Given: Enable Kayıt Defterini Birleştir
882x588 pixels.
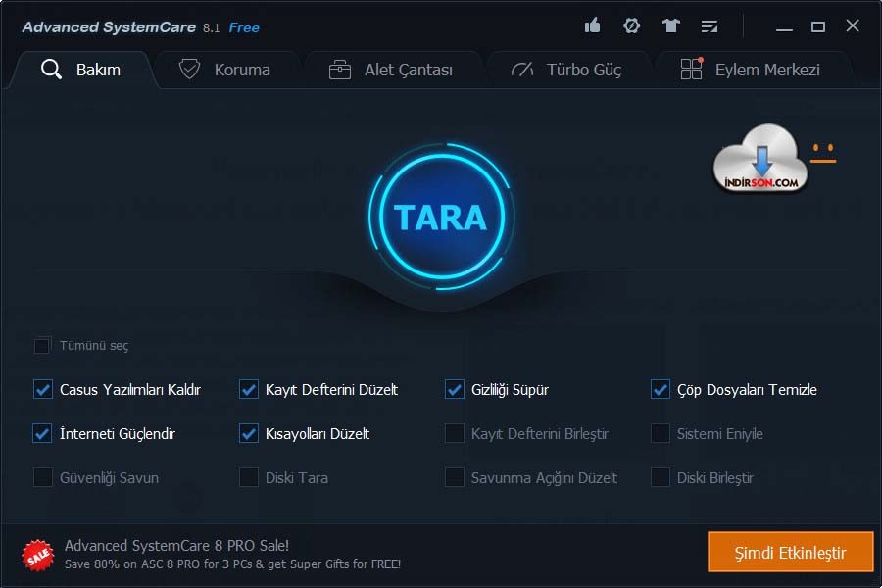Looking at the screenshot, I should click(455, 433).
